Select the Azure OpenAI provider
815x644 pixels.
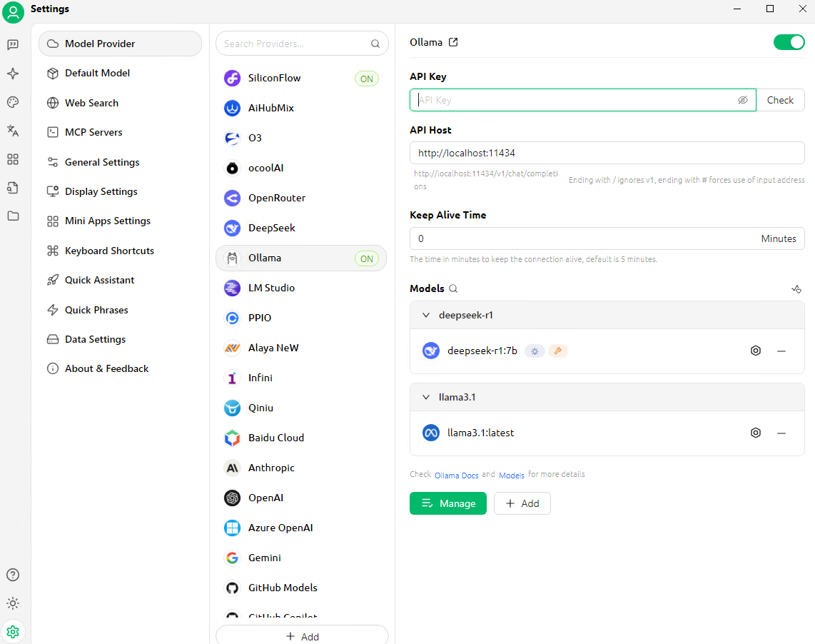coord(301,528)
